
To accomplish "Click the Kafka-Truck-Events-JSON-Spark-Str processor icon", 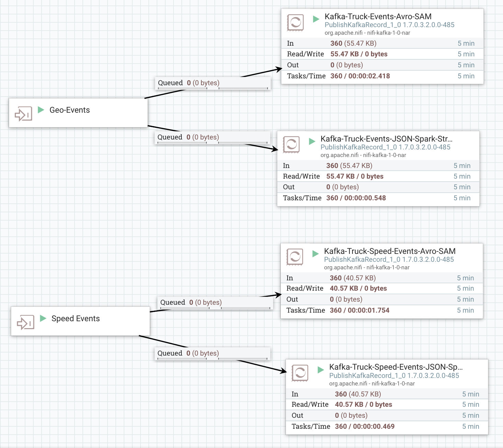I will [x=291, y=145].
